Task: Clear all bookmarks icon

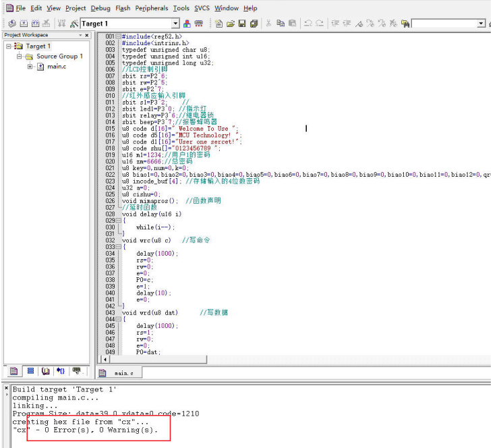Action: coord(393,24)
